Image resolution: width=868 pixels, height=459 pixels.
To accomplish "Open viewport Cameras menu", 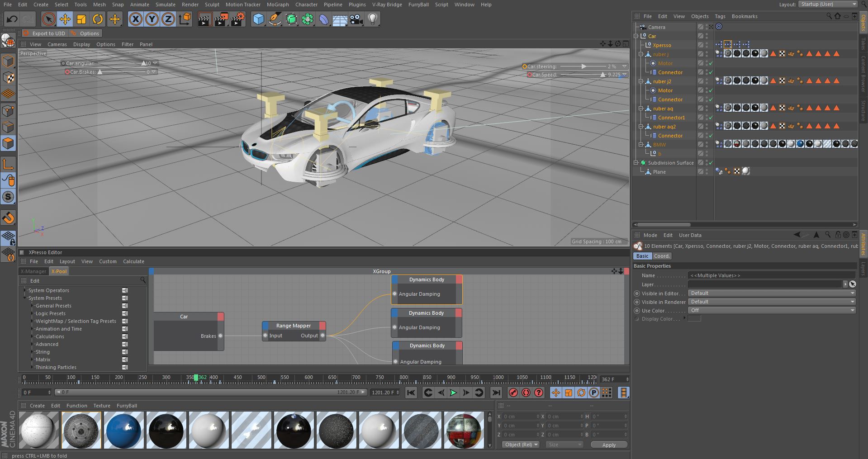I will (x=57, y=44).
